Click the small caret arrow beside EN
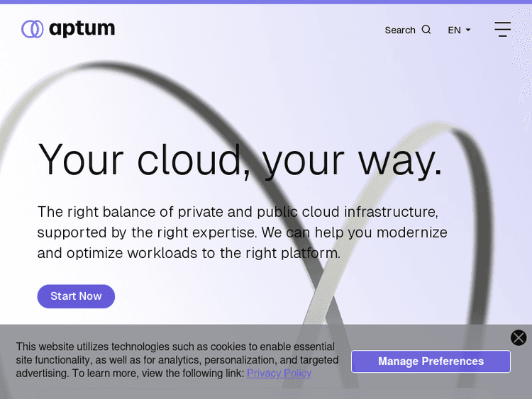The image size is (532, 399). [468, 30]
